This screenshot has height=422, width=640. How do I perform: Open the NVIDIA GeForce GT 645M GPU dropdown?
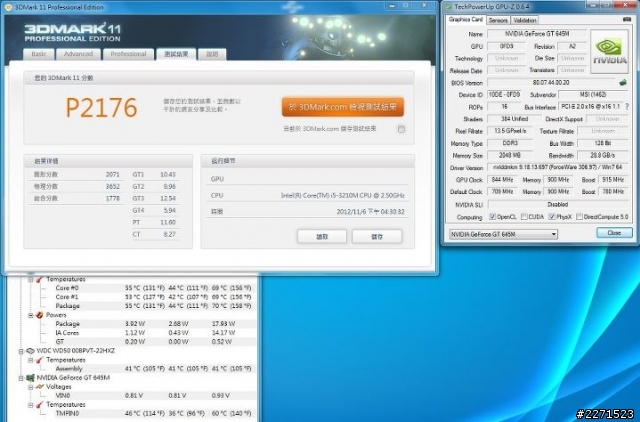(x=503, y=234)
